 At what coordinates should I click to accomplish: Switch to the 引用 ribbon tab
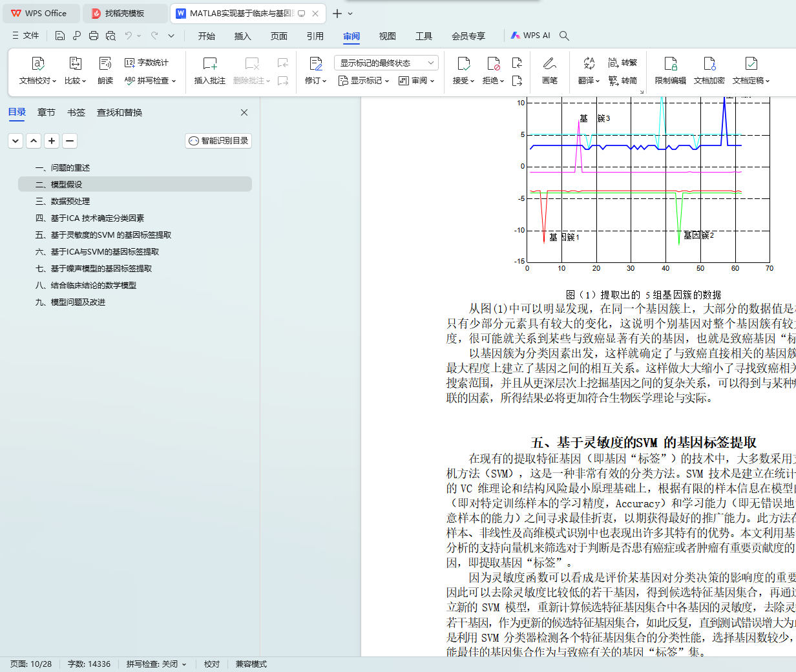pyautogui.click(x=315, y=36)
